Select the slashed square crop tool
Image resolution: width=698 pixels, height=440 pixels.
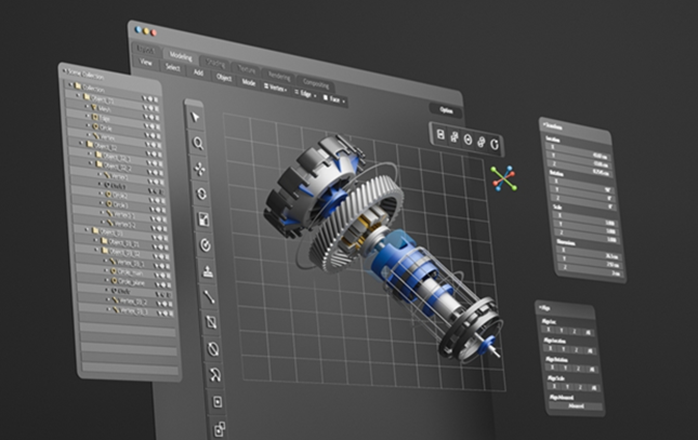coord(211,322)
